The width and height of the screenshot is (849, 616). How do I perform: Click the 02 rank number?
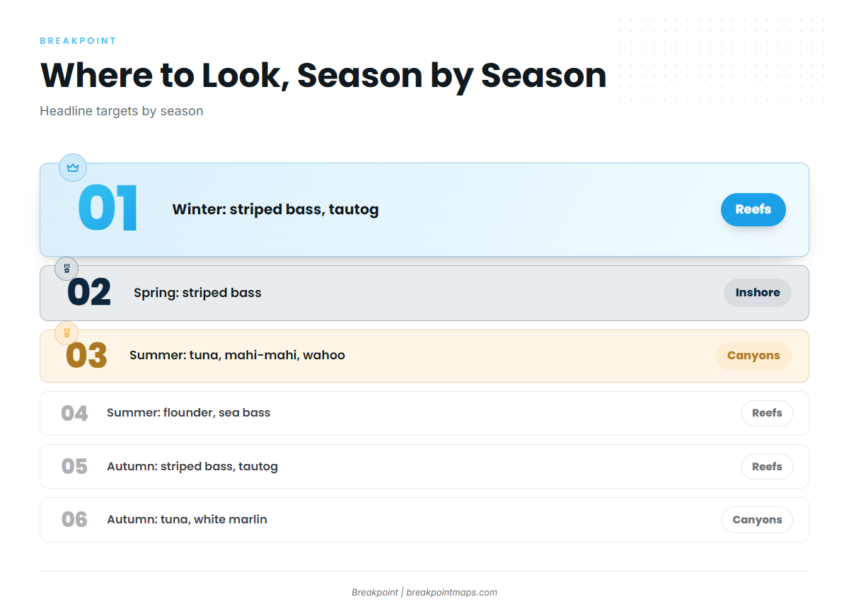pos(89,293)
